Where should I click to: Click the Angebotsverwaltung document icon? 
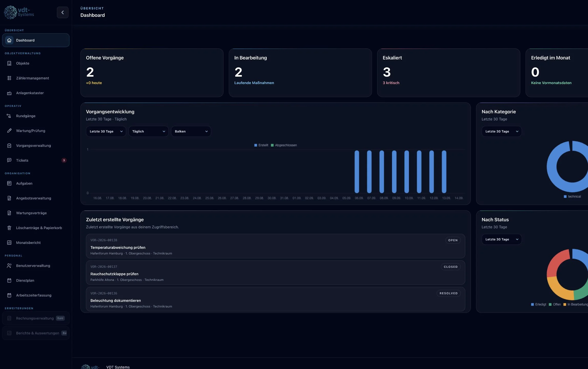pyautogui.click(x=9, y=198)
